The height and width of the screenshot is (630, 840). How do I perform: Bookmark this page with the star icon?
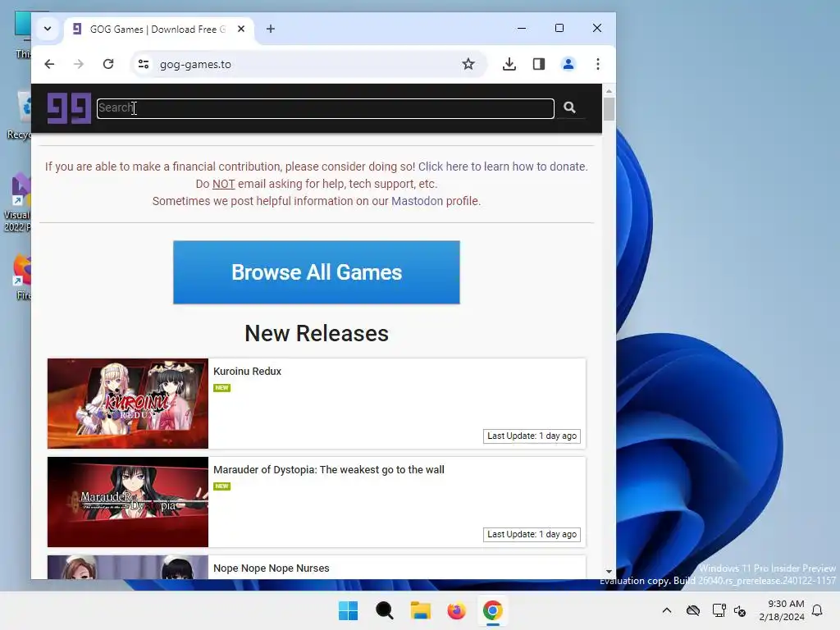click(x=468, y=64)
